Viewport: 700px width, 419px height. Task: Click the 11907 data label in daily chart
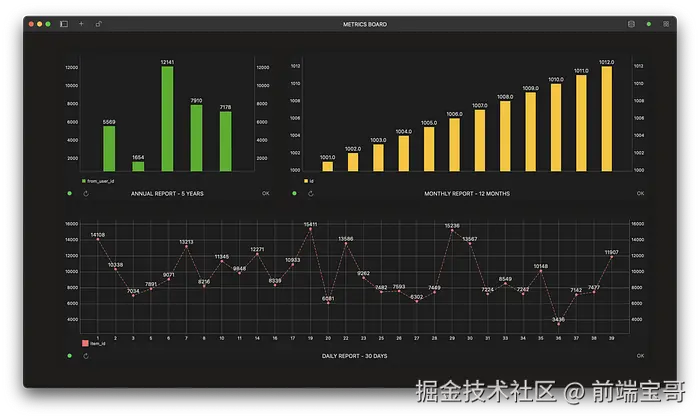(x=612, y=252)
